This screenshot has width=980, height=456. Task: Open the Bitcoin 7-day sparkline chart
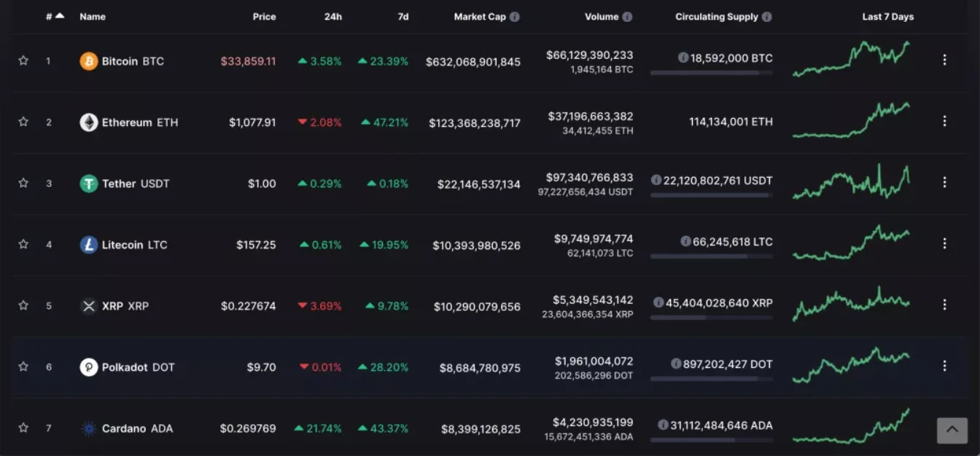pos(852,59)
